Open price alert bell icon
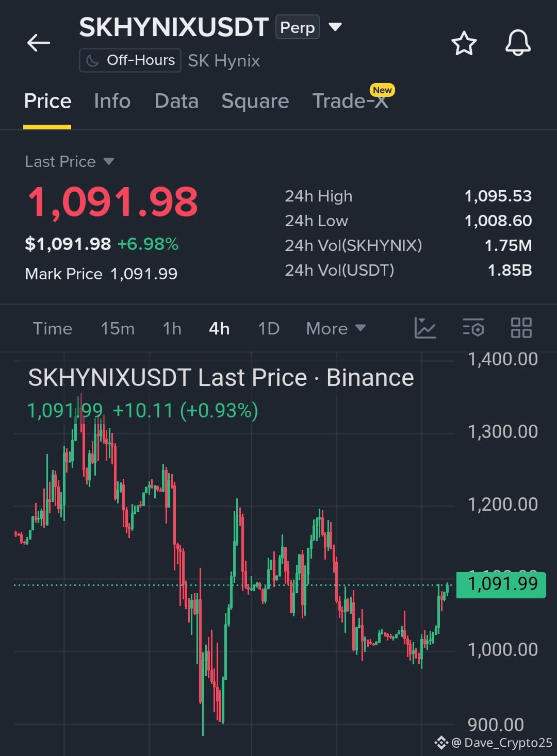Screen dimensions: 557x756 coord(518,43)
